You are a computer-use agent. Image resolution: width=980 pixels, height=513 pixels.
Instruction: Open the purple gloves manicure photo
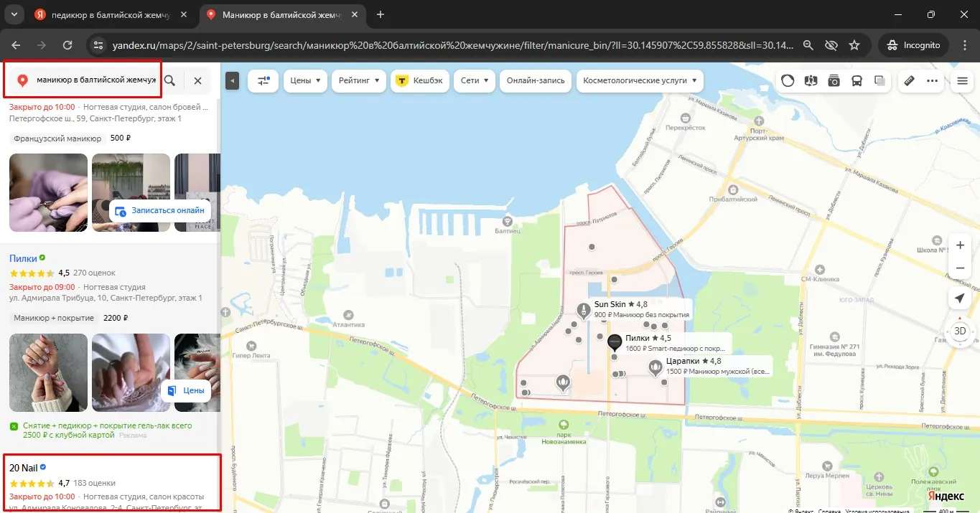pos(48,192)
